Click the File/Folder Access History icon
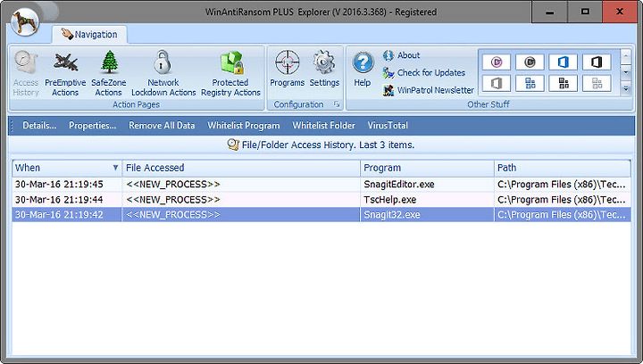 tap(233, 145)
